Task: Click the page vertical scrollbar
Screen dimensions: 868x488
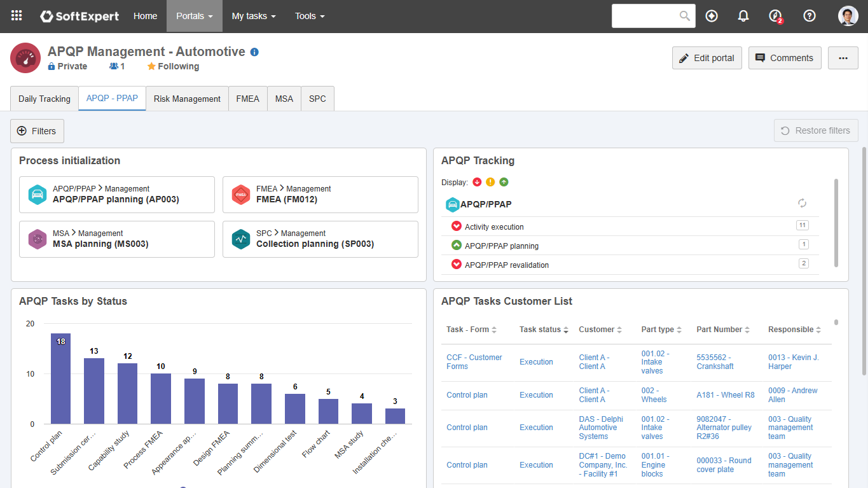Action: coord(864,261)
